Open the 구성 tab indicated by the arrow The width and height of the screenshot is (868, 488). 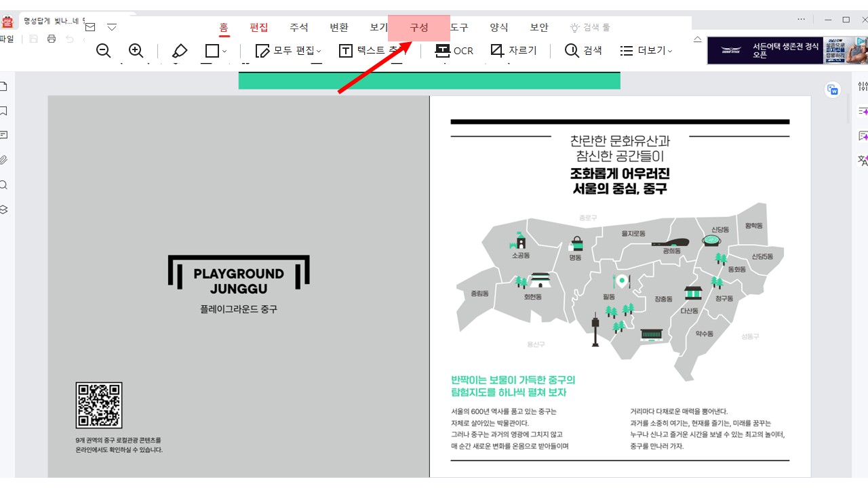418,27
